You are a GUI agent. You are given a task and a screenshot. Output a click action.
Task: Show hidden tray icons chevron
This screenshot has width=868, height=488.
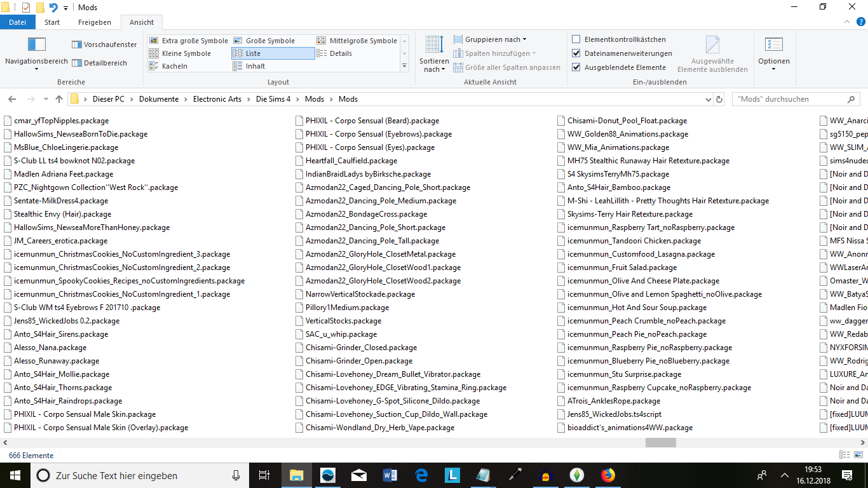tap(785, 475)
